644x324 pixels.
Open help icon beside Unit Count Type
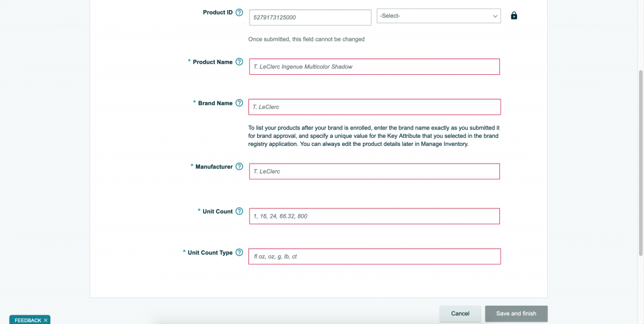tap(239, 252)
